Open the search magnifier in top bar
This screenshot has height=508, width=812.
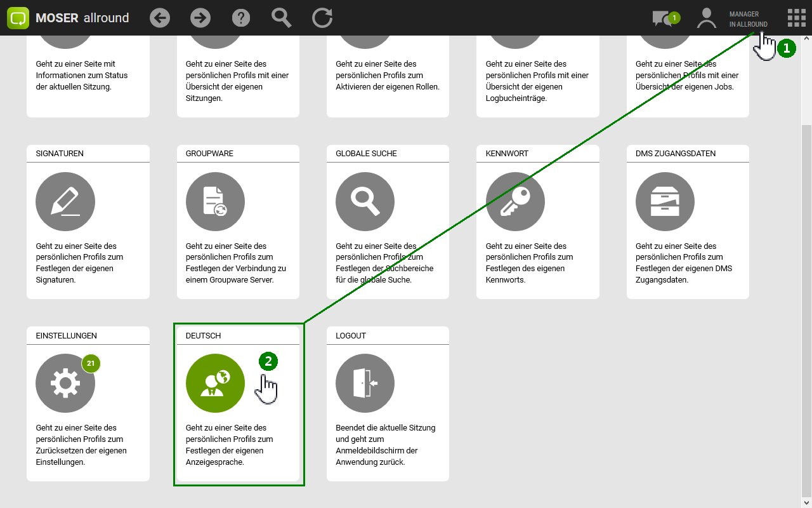coord(281,18)
